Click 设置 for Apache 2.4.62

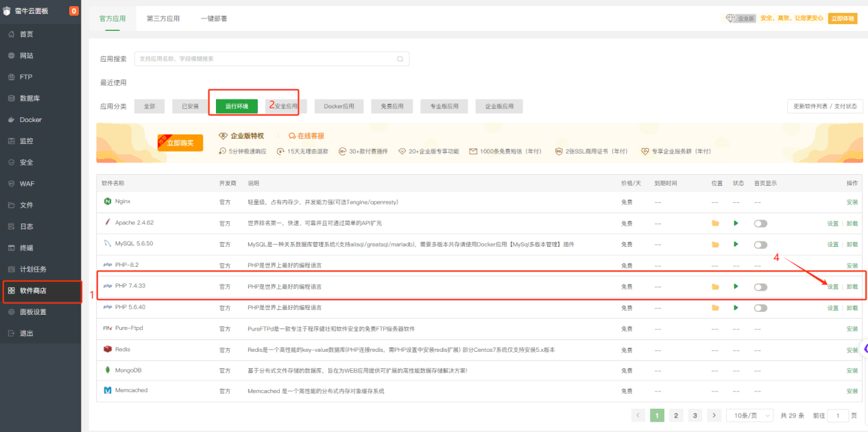(832, 224)
